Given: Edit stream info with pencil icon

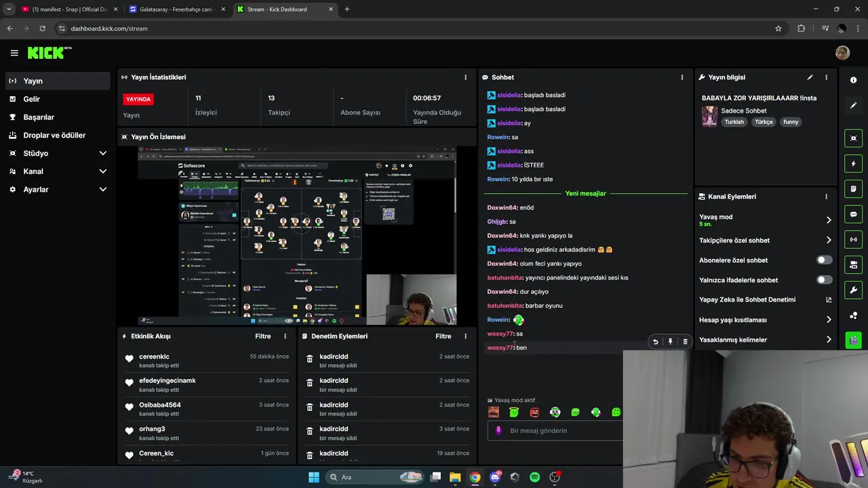Looking at the screenshot, I should coord(810,77).
